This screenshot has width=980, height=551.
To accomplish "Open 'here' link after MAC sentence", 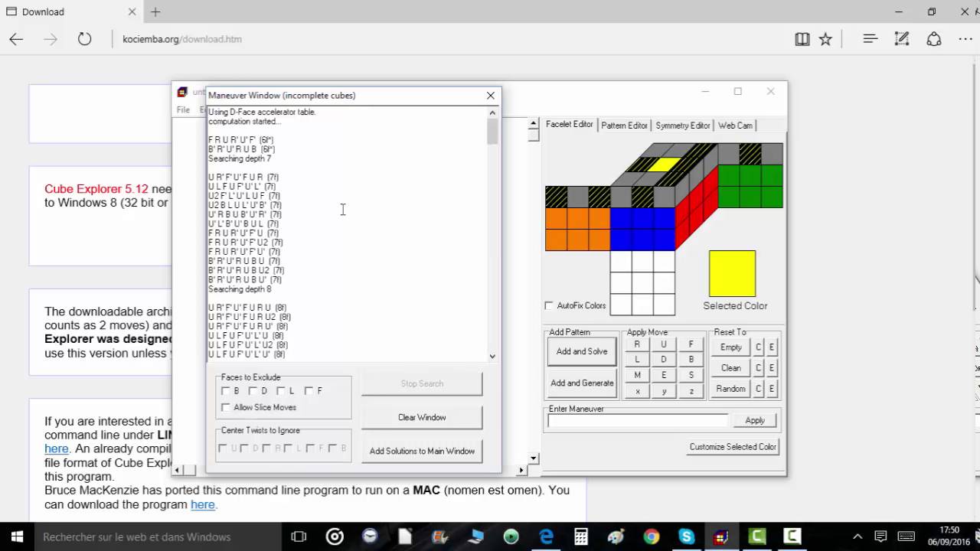I will pos(202,504).
